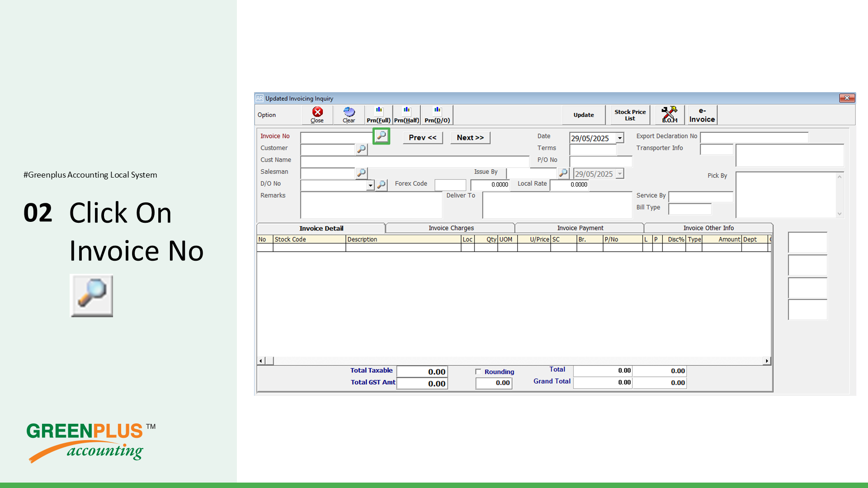Click the Total Taxable value field
This screenshot has width=868, height=488.
[422, 371]
